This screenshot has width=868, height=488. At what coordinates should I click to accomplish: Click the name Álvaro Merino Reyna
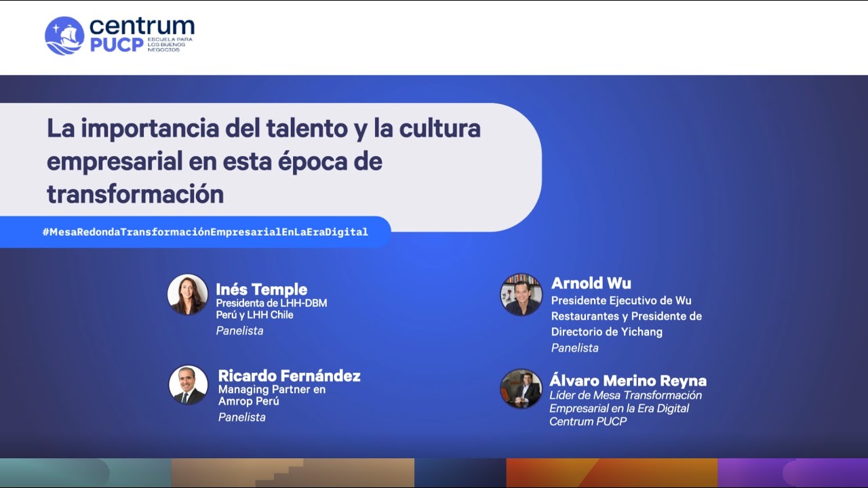coord(628,380)
